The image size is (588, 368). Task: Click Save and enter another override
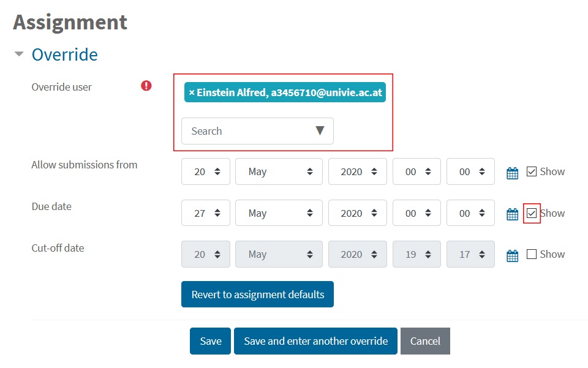(316, 341)
